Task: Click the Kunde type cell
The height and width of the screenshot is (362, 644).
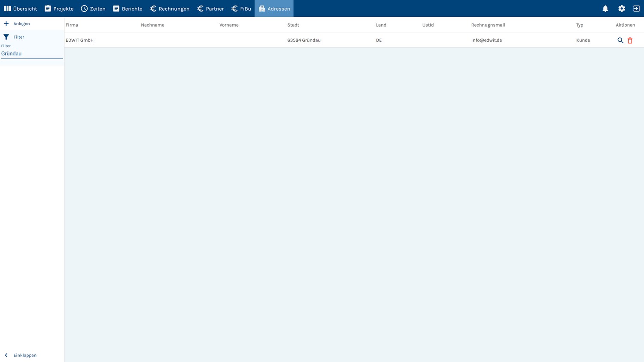Action: [583, 40]
